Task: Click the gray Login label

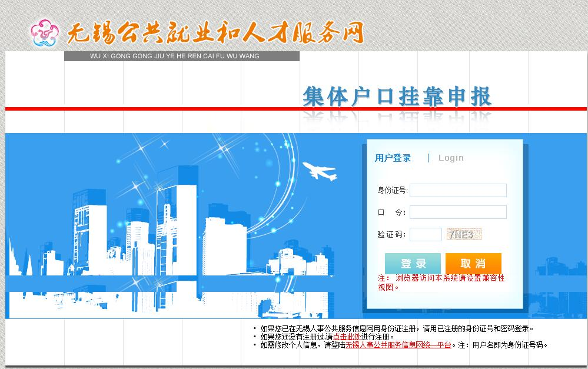Action: 451,158
